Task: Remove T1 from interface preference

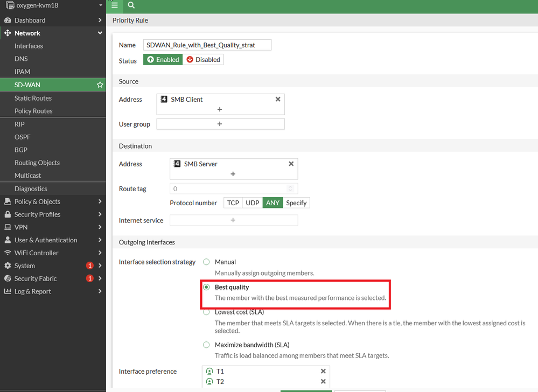Action: coord(323,371)
